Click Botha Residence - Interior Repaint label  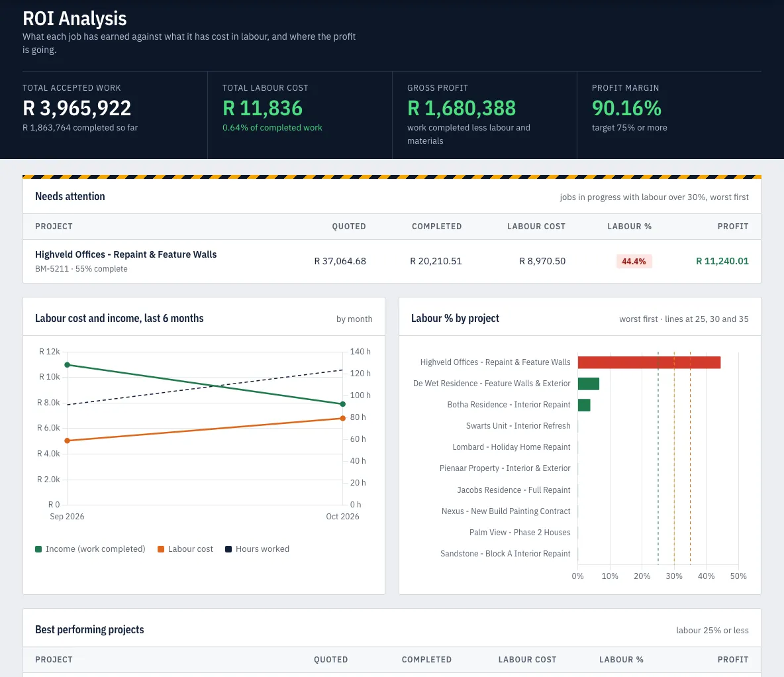click(x=509, y=404)
